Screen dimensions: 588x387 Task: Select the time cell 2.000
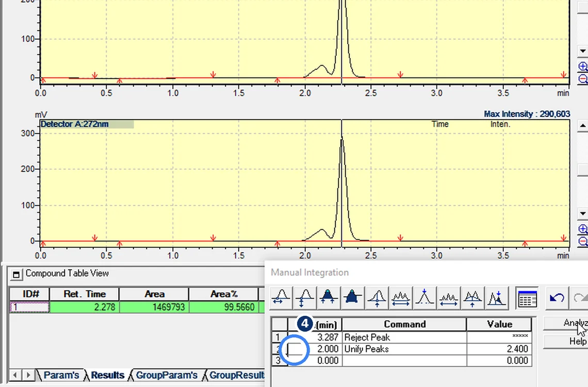[315, 349]
